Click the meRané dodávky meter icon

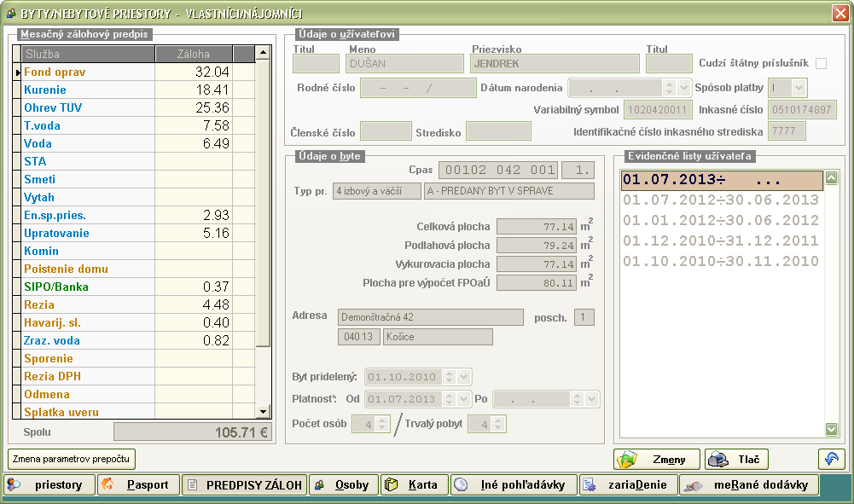693,485
